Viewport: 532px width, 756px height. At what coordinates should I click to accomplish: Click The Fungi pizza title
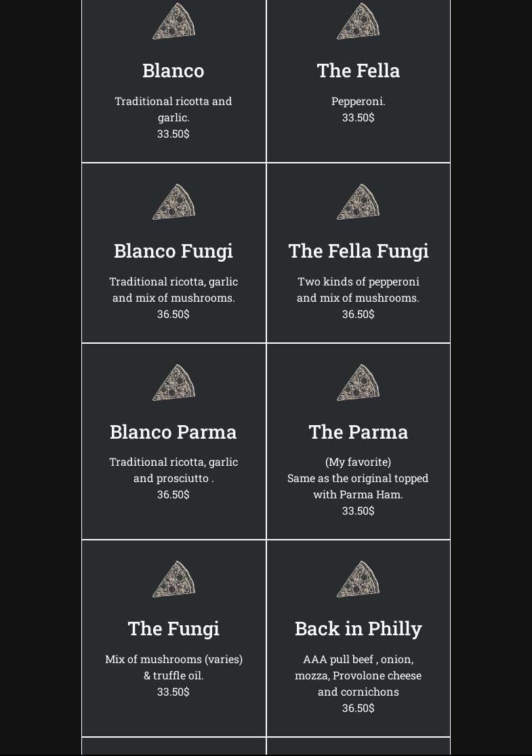[x=173, y=629]
